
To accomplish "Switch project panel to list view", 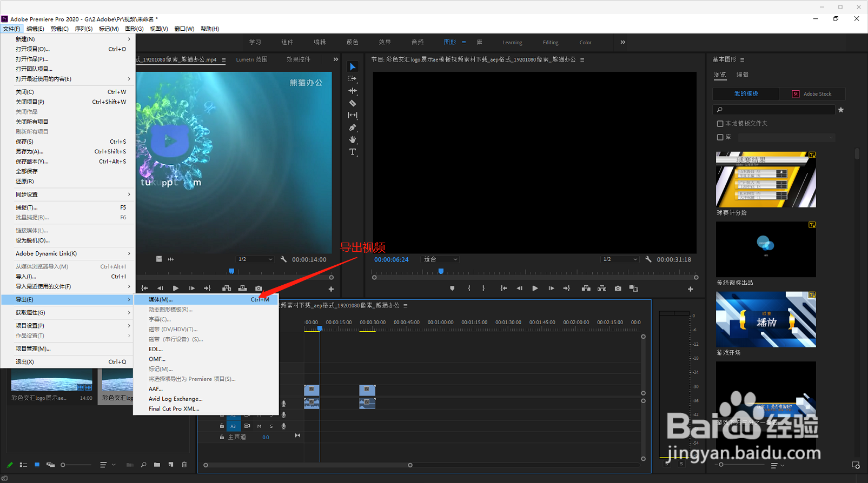I will pos(23,465).
